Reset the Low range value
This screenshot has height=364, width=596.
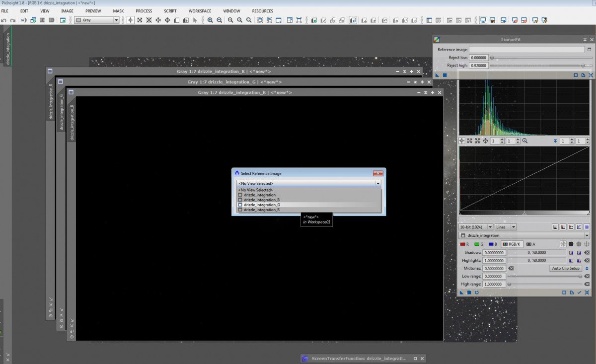tap(587, 276)
